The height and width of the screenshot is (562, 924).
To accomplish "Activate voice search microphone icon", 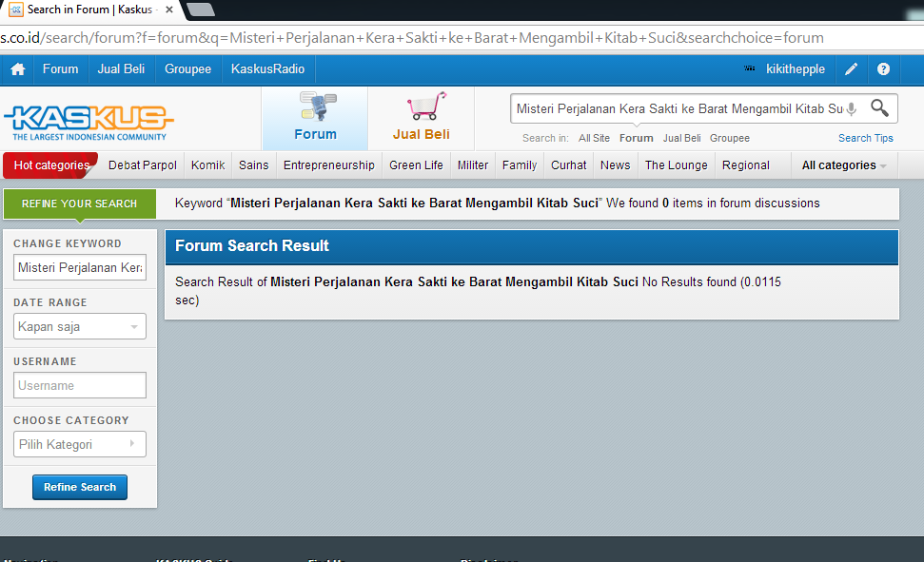I will coord(851,108).
